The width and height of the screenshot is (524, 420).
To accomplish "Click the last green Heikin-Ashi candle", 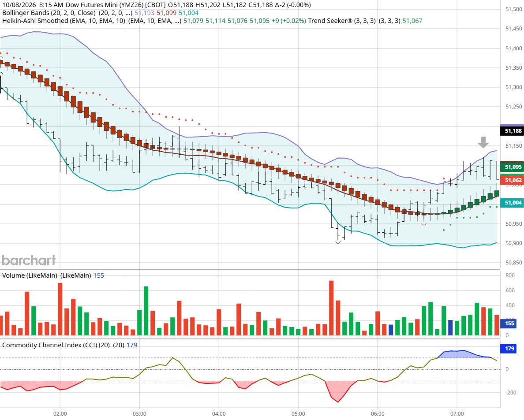I will click(x=497, y=193).
